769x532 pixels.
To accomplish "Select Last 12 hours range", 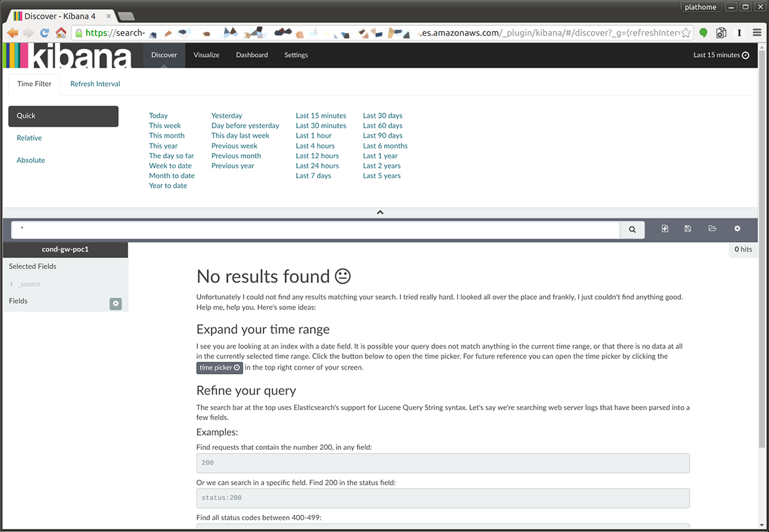I will (317, 156).
